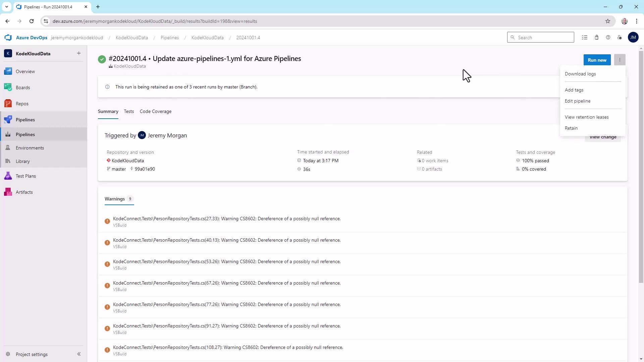The height and width of the screenshot is (362, 644).
Task: Click the Azure DevOps logo
Action: tap(8, 38)
